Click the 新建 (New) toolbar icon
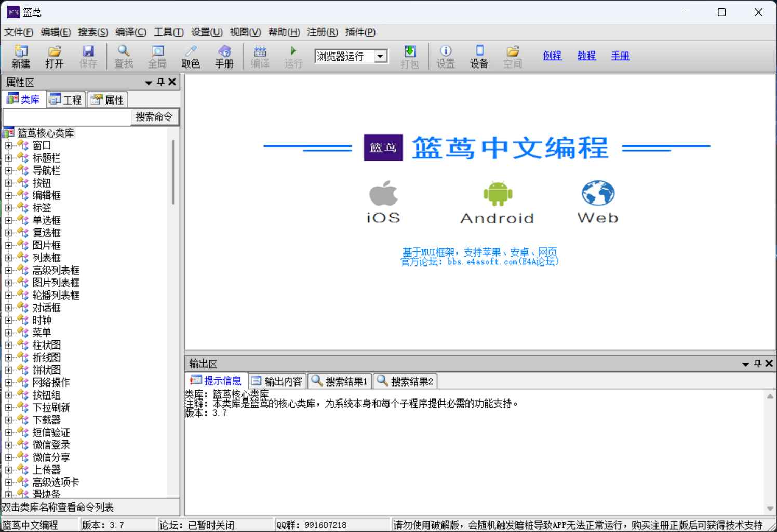 point(21,56)
